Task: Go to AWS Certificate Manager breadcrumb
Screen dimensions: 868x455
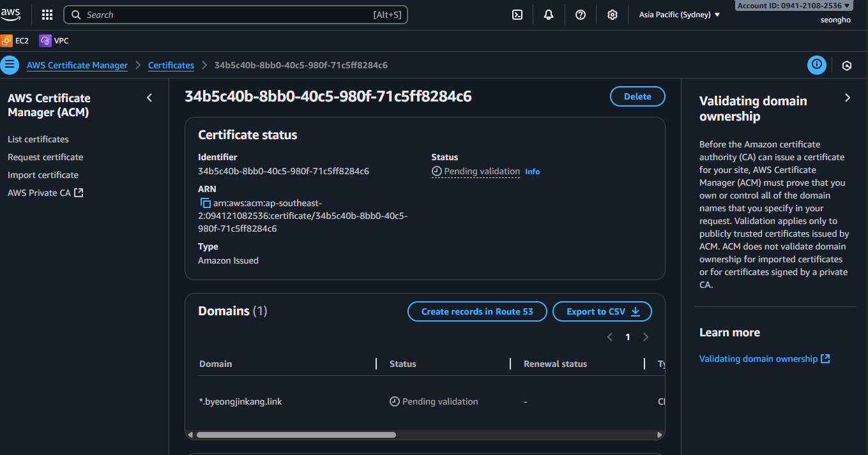Action: tap(77, 65)
